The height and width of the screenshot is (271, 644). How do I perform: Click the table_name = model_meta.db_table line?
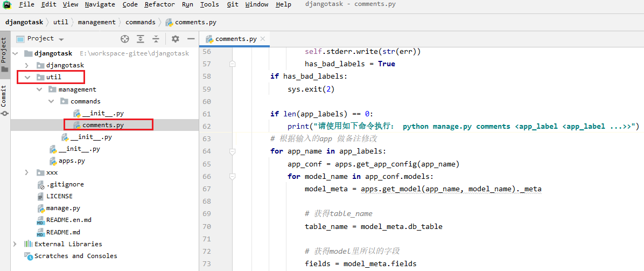pyautogui.click(x=373, y=226)
